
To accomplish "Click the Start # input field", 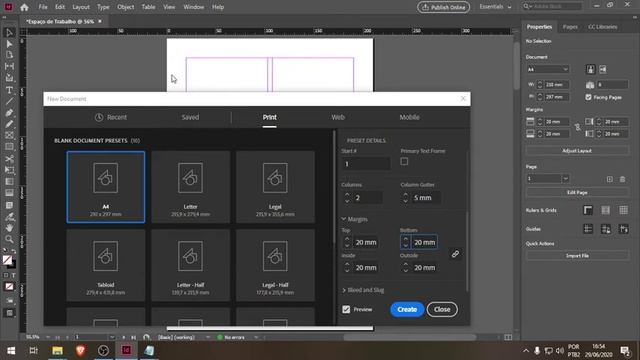I will tap(366, 164).
